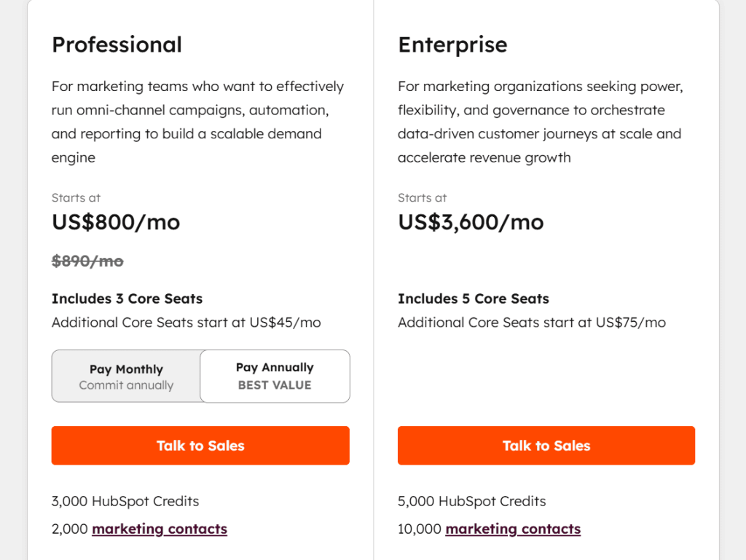The width and height of the screenshot is (746, 560).
Task: Select the Pay Monthly billing option
Action: [126, 376]
